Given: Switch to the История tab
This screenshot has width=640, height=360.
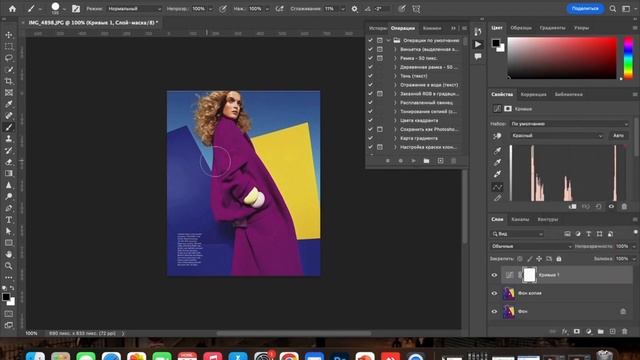Looking at the screenshot, I should click(x=378, y=28).
